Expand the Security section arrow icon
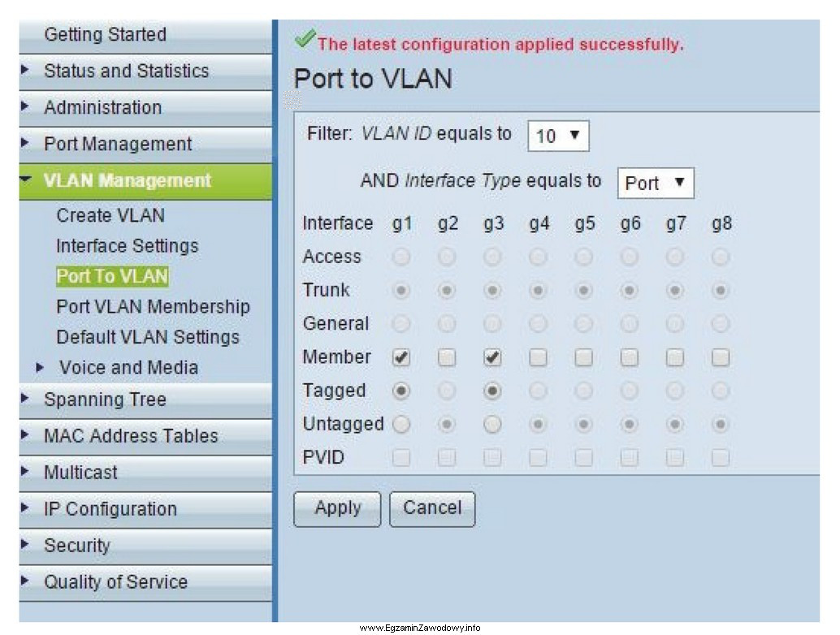Image resolution: width=840 pixels, height=635 pixels. click(26, 546)
